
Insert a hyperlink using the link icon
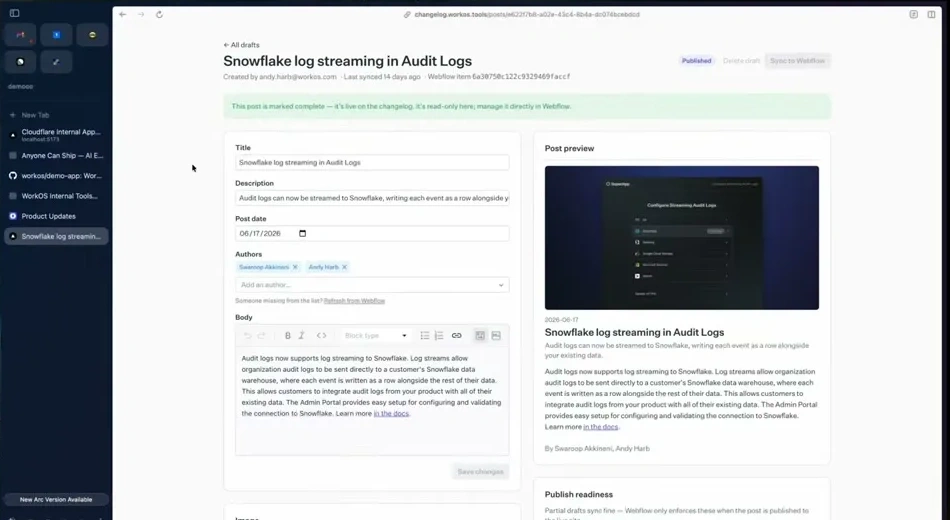coord(457,335)
